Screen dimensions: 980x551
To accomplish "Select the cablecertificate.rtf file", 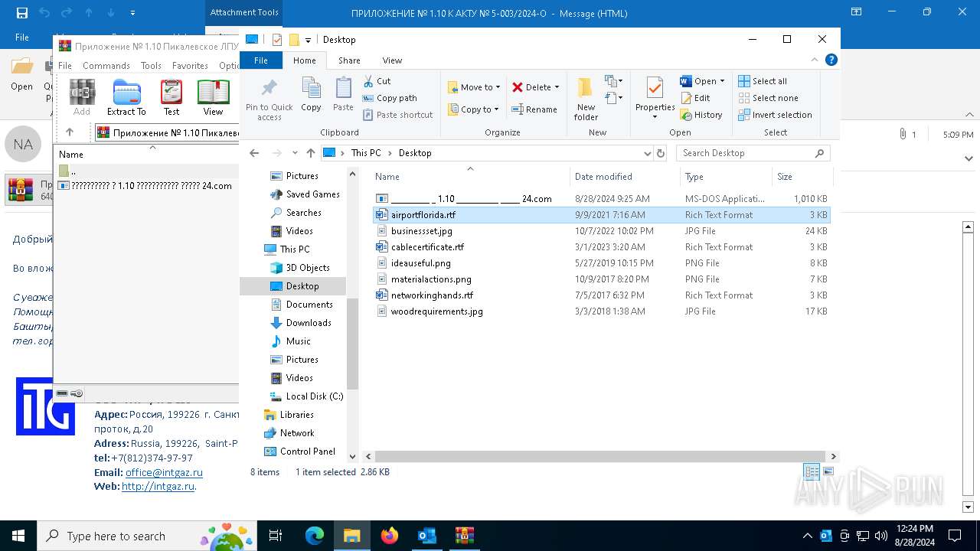I will [427, 247].
